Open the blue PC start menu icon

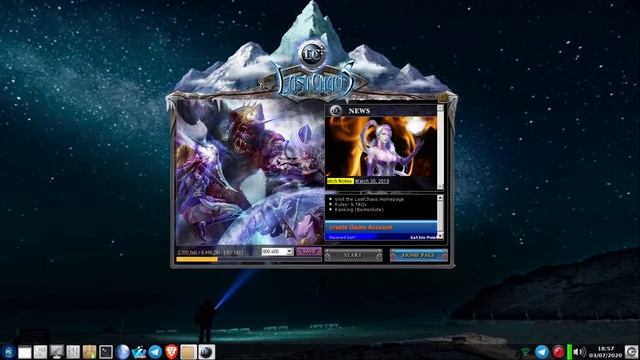point(8,352)
